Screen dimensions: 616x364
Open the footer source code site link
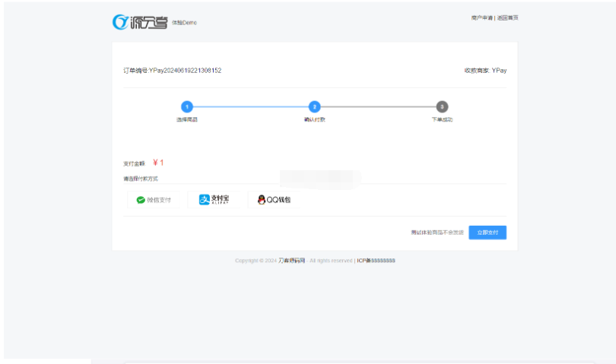pyautogui.click(x=291, y=261)
